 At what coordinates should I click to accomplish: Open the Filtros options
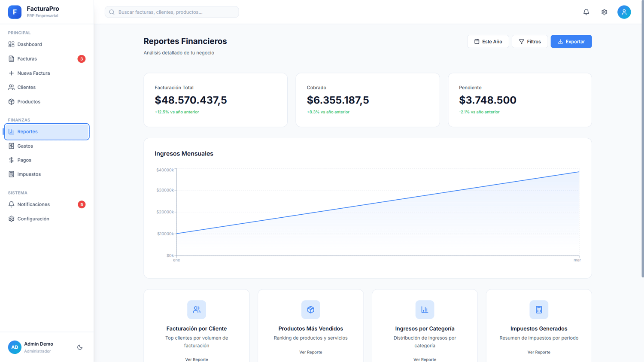530,42
